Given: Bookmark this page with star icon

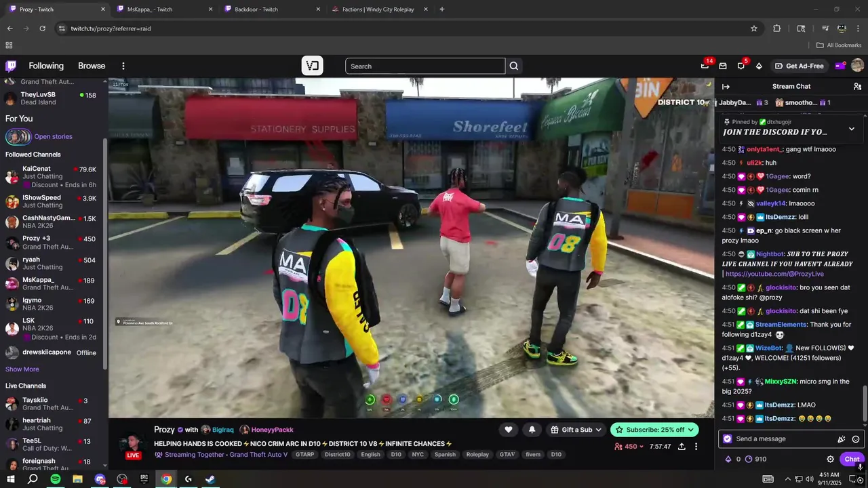Looking at the screenshot, I should [754, 28].
